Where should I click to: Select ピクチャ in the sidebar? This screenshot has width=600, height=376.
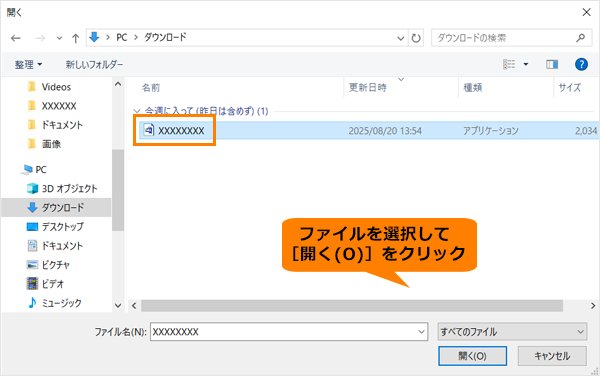56,265
